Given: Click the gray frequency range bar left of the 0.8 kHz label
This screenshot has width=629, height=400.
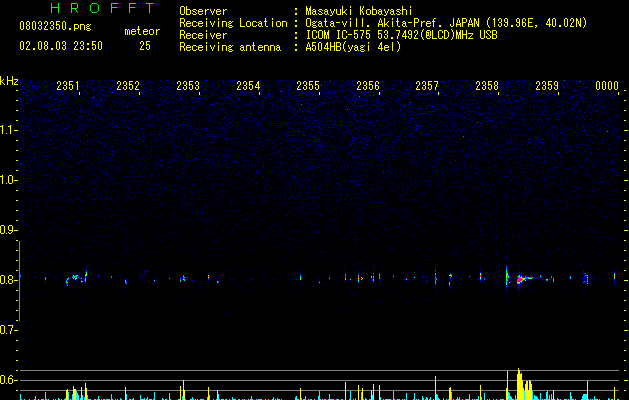Looking at the screenshot, I should [19, 281].
